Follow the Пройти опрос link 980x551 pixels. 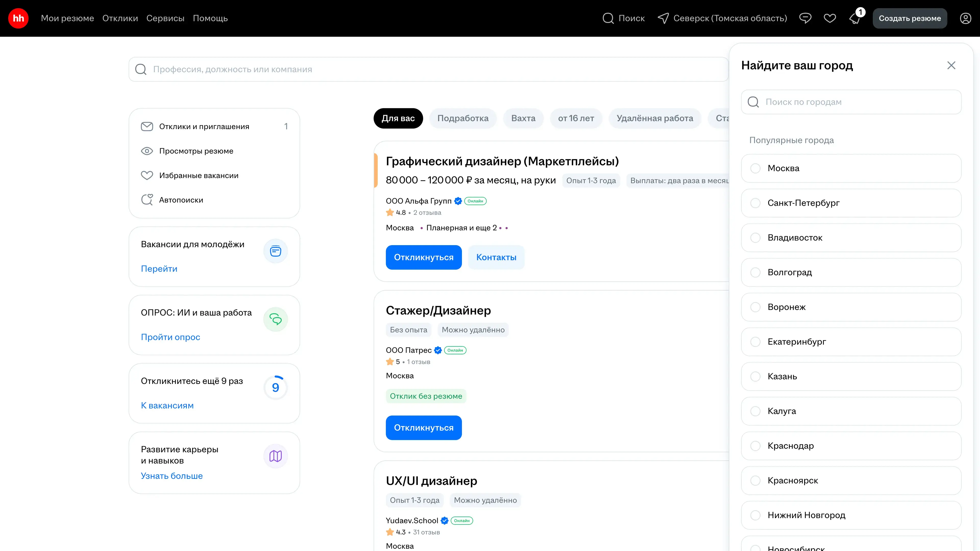[x=170, y=337]
